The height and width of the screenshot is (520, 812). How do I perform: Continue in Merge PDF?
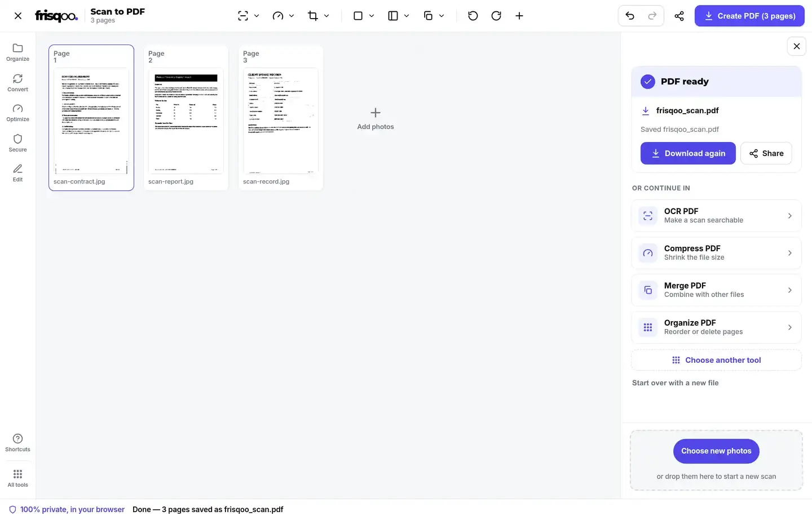pos(716,290)
